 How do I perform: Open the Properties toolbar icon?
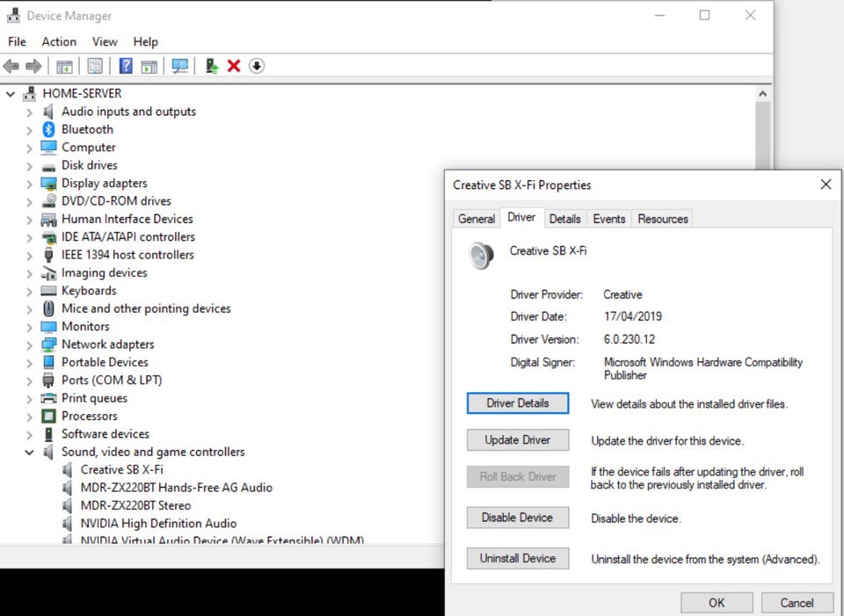tap(95, 66)
